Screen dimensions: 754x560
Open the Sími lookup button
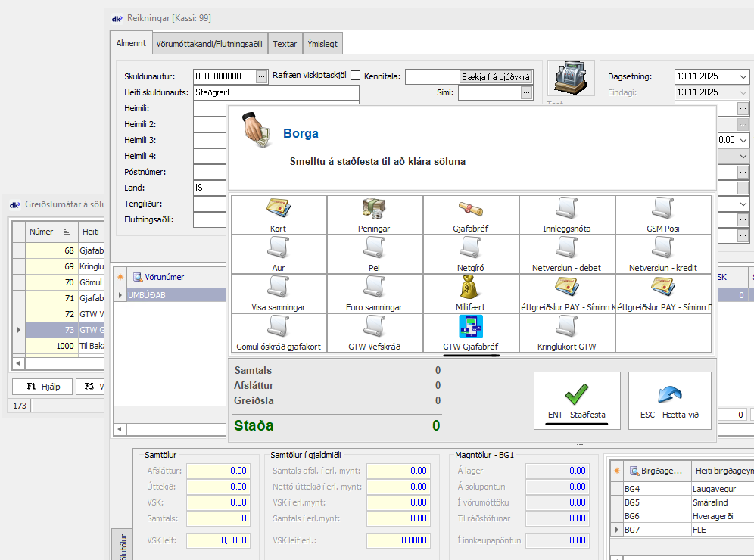(x=527, y=92)
